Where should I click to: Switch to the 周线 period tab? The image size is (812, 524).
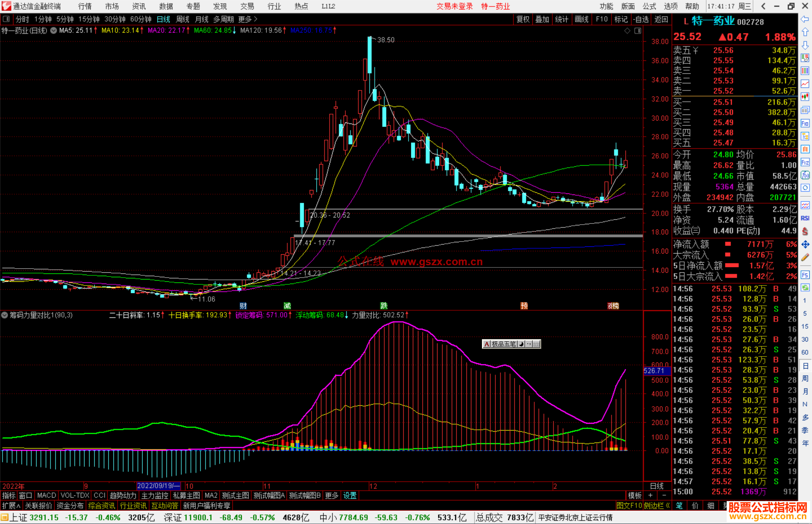point(182,19)
